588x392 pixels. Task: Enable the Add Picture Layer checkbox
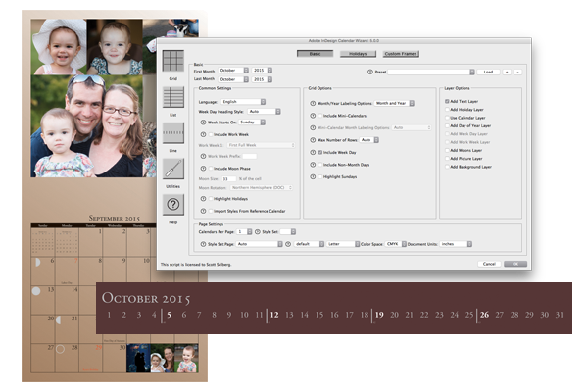click(x=447, y=159)
